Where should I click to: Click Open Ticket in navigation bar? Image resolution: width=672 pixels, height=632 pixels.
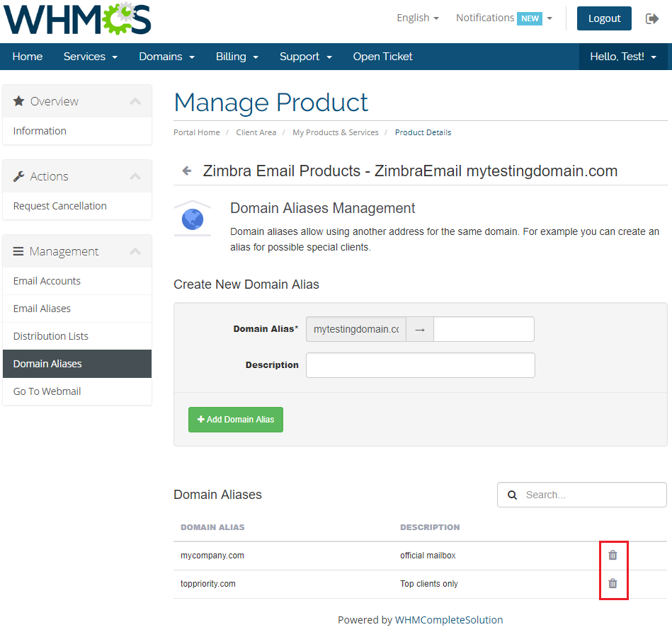point(382,57)
